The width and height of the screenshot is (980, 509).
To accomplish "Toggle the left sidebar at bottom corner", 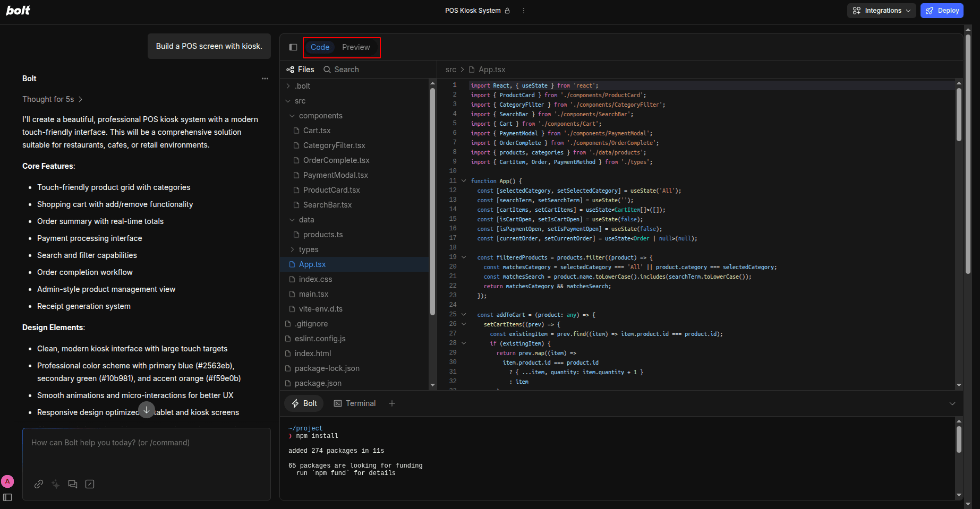I will [7, 497].
